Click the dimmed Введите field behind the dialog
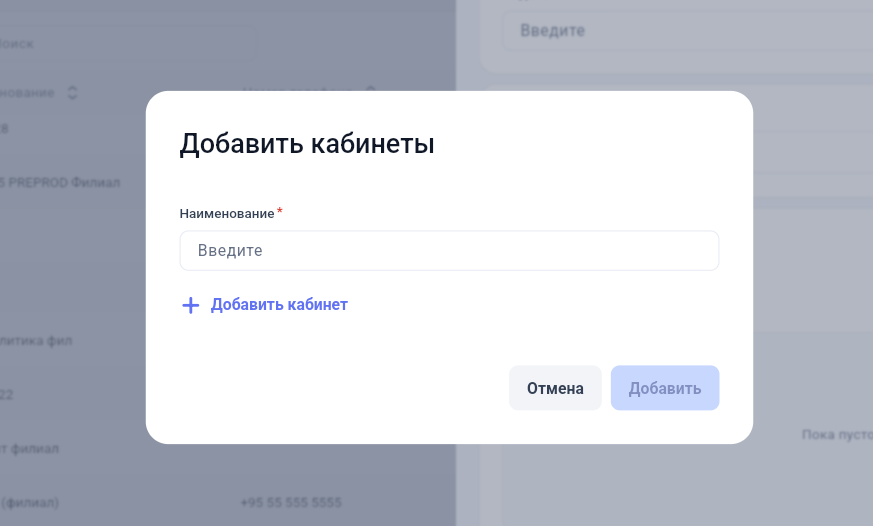Image resolution: width=873 pixels, height=526 pixels. (x=688, y=31)
